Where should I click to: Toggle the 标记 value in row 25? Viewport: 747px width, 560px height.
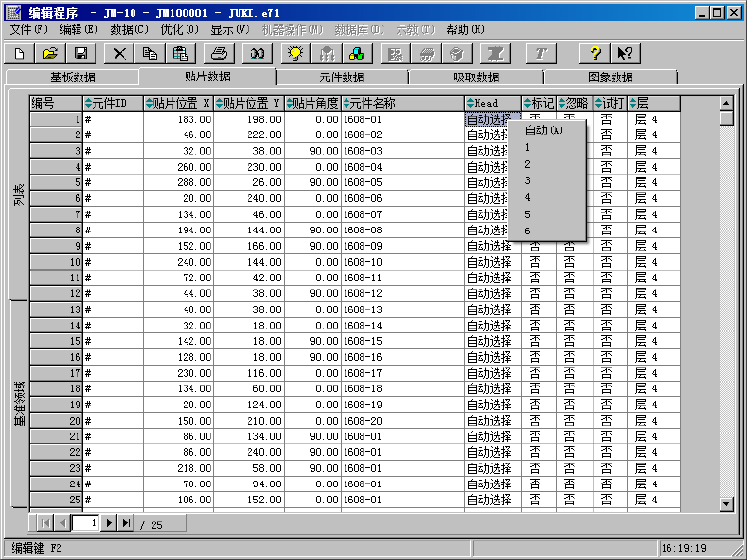click(539, 500)
